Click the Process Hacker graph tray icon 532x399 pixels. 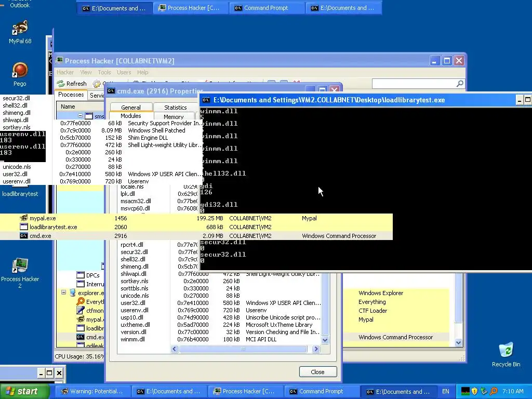[465, 391]
